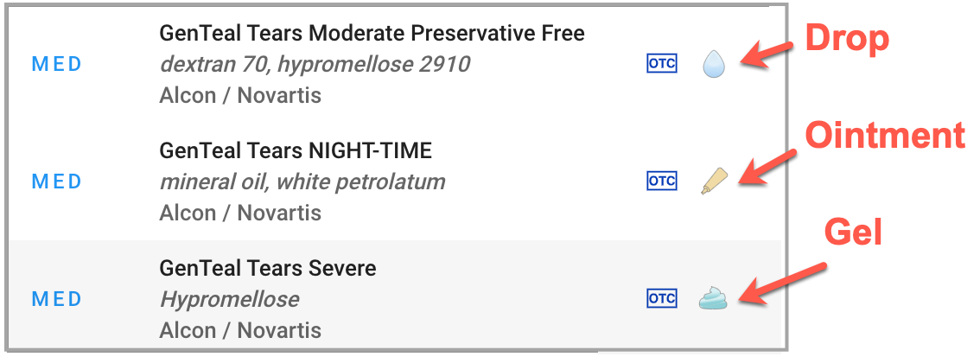
Task: Click Alcon / Novartis under GenTeal Severe
Action: pos(240,330)
